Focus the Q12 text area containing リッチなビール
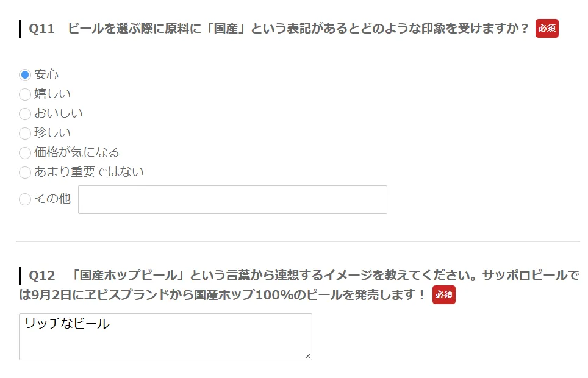This screenshot has width=588, height=378. pyautogui.click(x=165, y=337)
